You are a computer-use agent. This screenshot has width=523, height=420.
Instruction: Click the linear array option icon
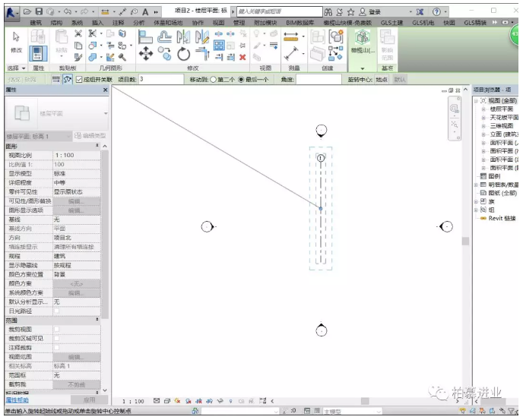(55, 79)
